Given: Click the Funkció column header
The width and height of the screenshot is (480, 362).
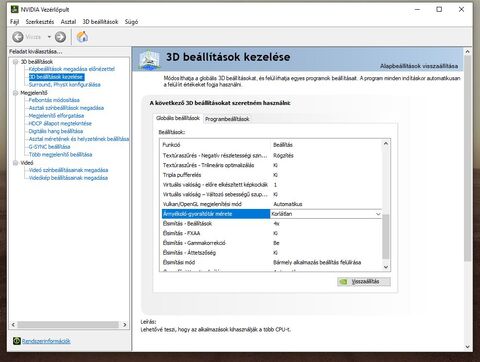Looking at the screenshot, I should 216,145.
